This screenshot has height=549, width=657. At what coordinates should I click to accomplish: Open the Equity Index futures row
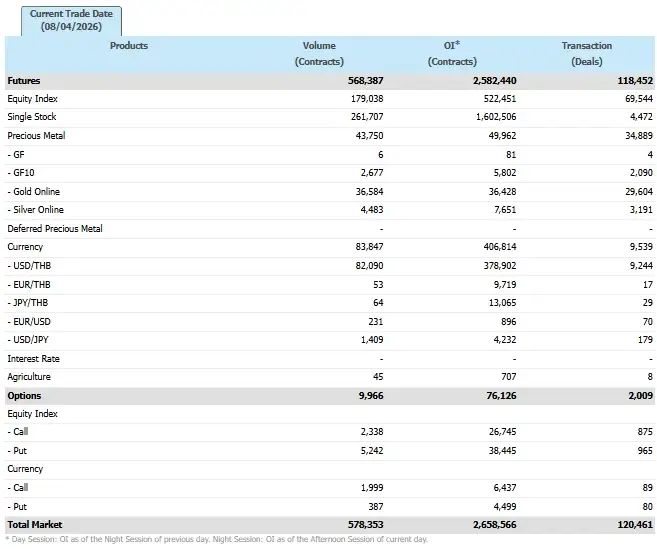pyautogui.click(x=32, y=99)
